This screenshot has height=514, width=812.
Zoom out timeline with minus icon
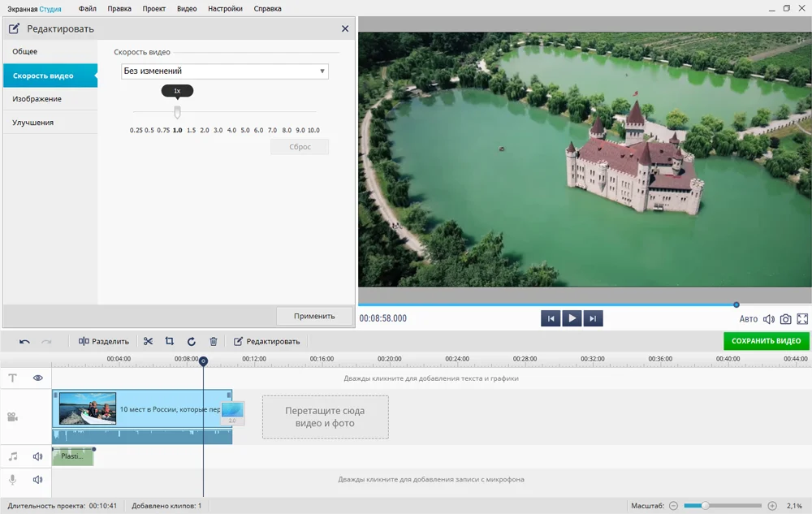click(x=673, y=506)
